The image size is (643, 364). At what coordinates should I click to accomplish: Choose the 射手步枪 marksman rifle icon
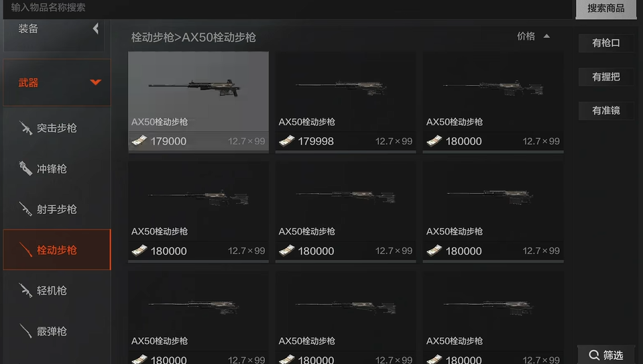[x=25, y=209]
